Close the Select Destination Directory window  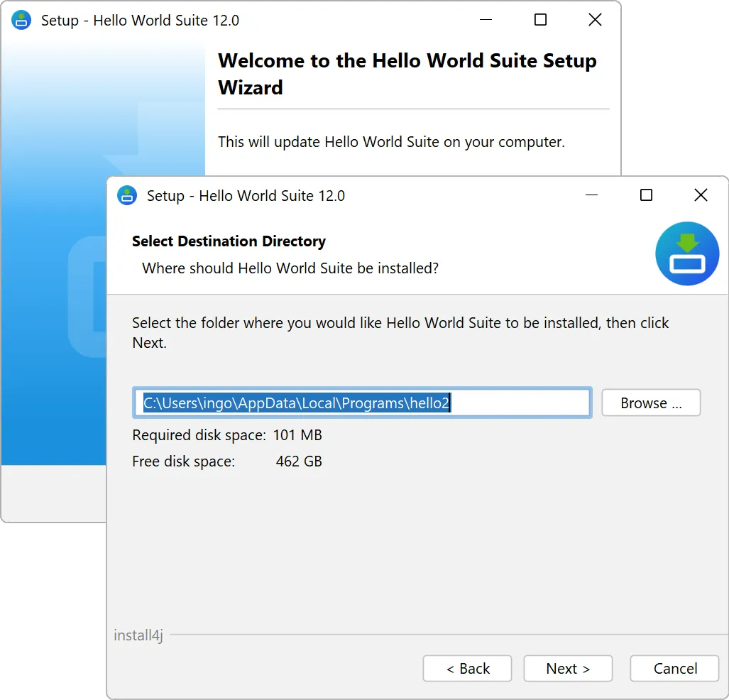pos(701,195)
